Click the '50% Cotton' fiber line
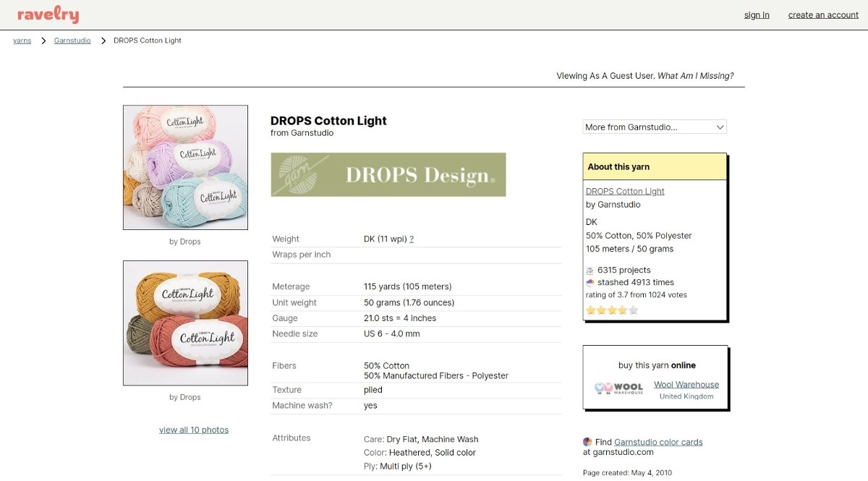The width and height of the screenshot is (868, 481). tap(386, 366)
